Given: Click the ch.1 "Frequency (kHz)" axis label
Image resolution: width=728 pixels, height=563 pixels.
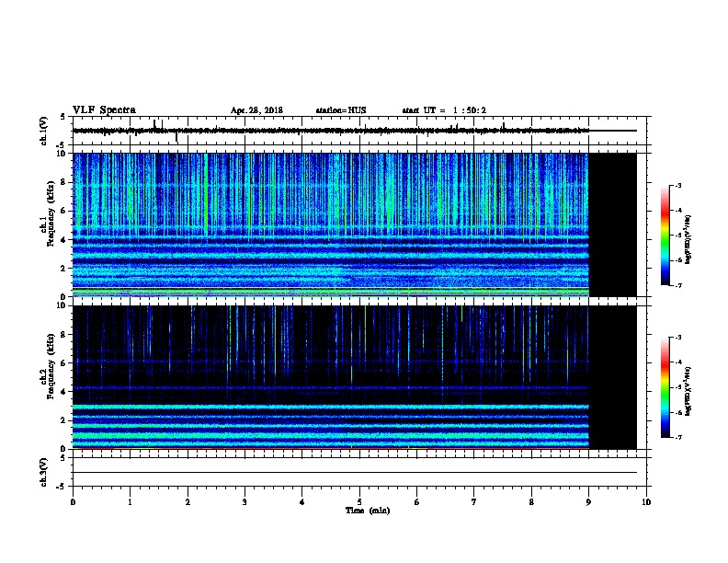Looking at the screenshot, I should [51, 213].
